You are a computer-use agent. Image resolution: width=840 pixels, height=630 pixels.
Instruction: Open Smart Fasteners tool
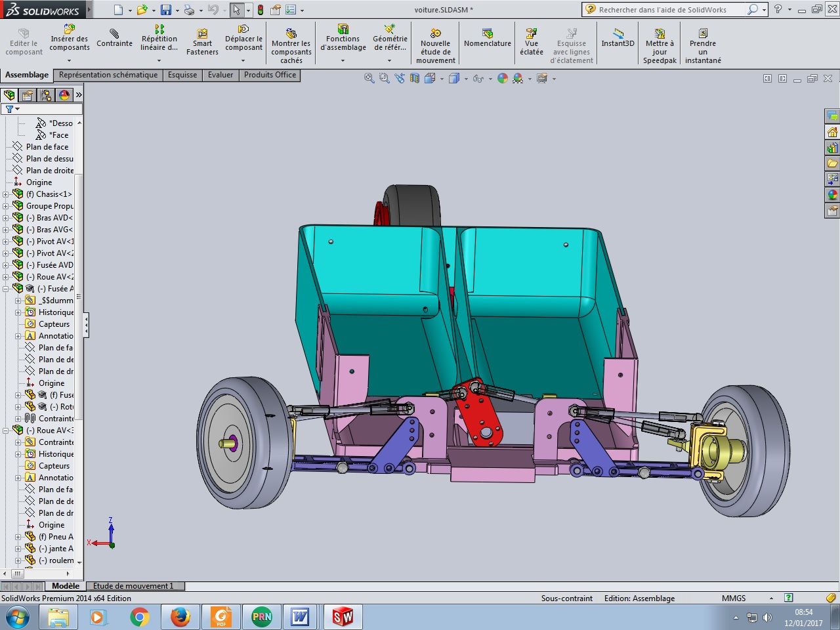(202, 42)
